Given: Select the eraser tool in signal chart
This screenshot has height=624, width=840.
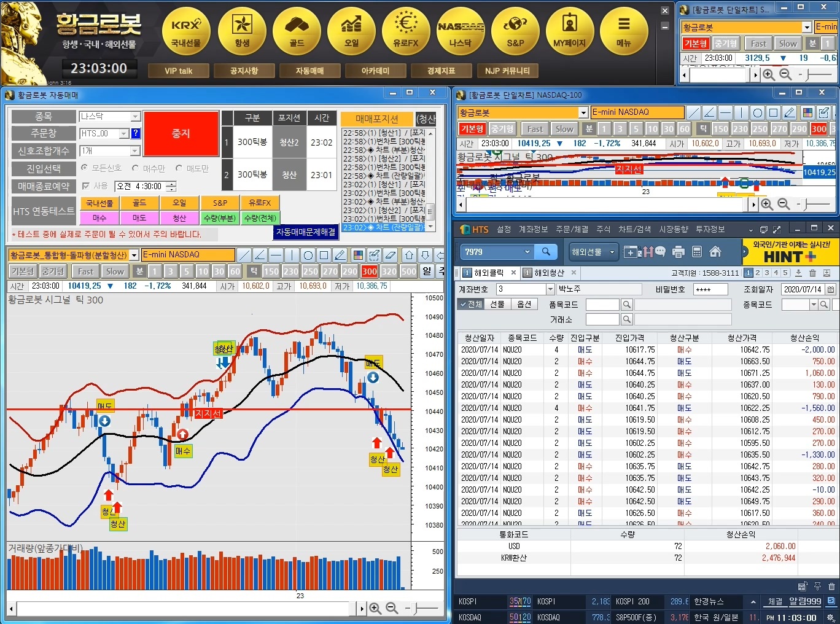Looking at the screenshot, I should [x=390, y=255].
